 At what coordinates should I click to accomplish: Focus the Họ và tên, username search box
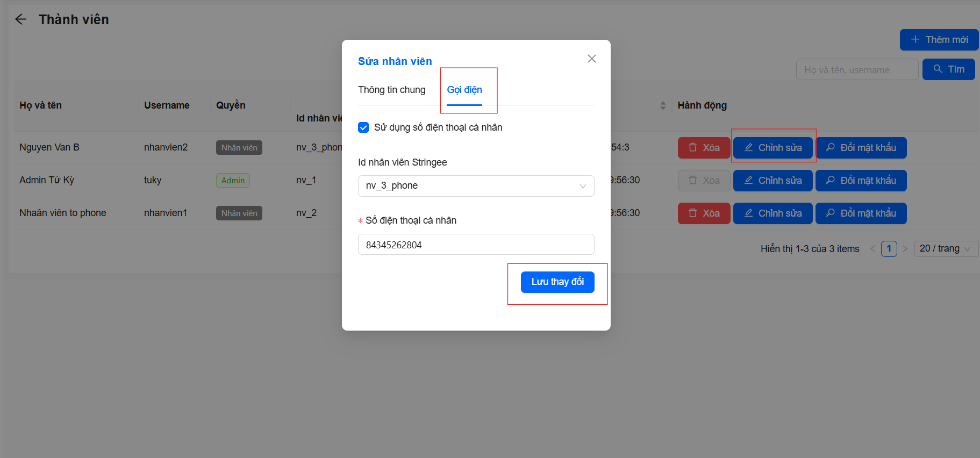[857, 70]
